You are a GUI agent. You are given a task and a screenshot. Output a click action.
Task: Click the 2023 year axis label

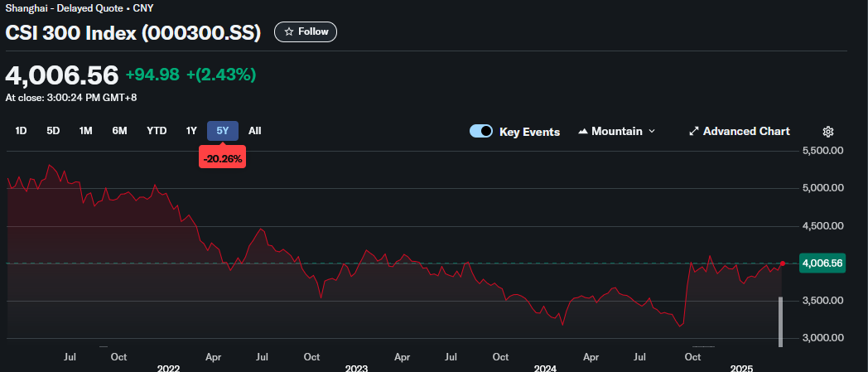(x=356, y=368)
